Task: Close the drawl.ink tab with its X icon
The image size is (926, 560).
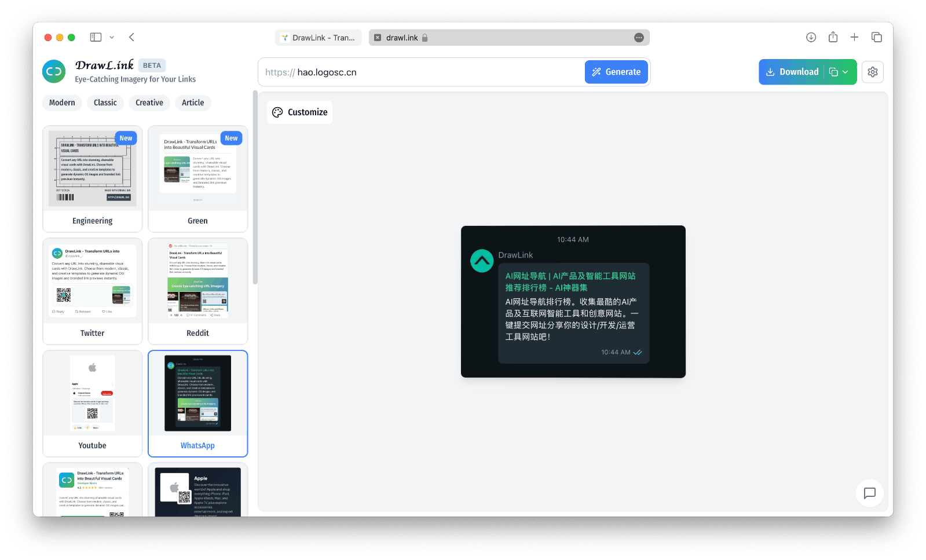Action: [x=378, y=38]
